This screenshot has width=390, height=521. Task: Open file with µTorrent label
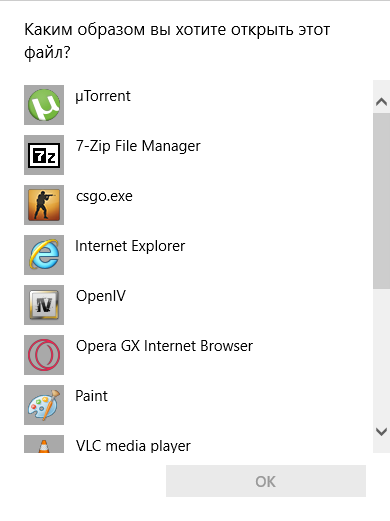(103, 96)
